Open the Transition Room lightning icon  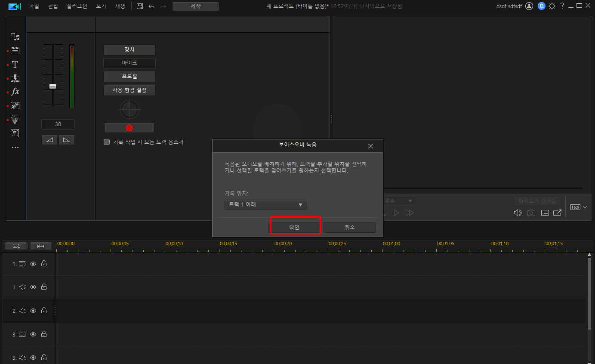tap(15, 78)
